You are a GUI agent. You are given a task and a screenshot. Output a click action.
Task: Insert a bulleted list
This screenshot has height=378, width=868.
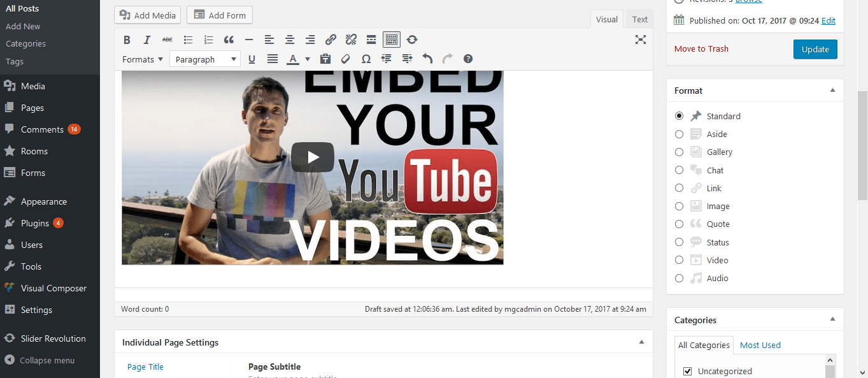click(x=188, y=40)
